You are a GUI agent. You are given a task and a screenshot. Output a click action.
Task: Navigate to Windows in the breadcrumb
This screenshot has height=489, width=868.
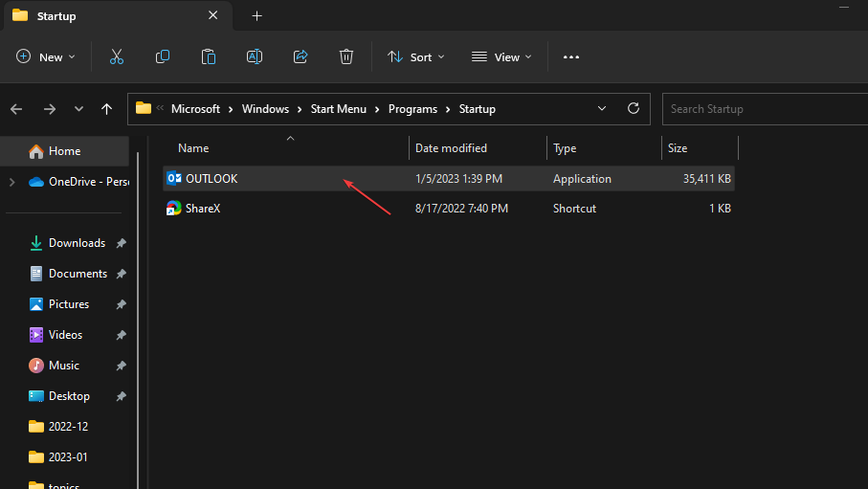coord(265,109)
